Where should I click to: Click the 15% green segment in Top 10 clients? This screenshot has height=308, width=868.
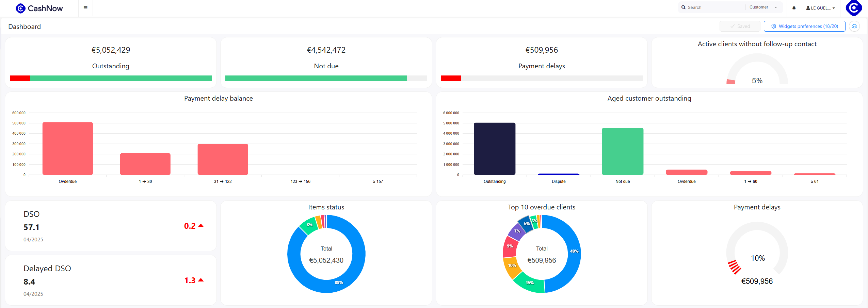tap(530, 283)
